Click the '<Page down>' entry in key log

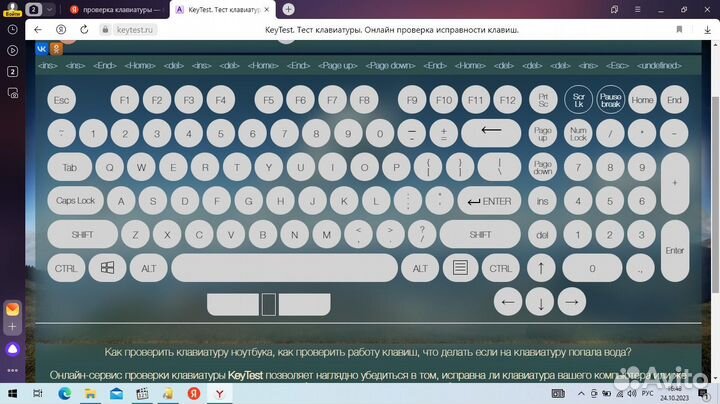pyautogui.click(x=390, y=66)
